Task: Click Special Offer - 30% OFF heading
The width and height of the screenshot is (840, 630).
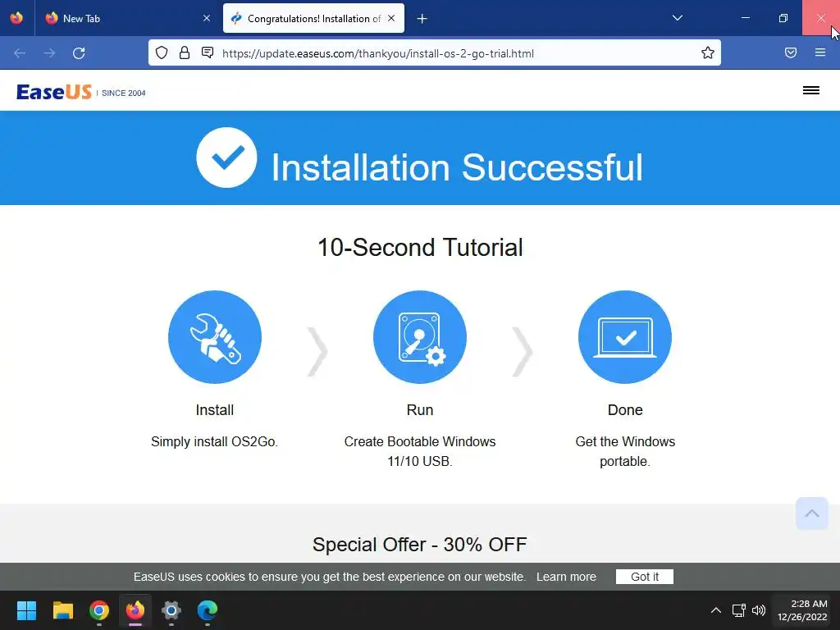Action: point(420,545)
